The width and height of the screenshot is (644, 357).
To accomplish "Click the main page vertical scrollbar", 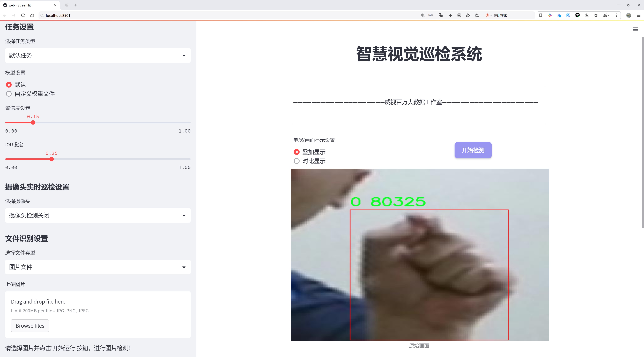I will pos(643,132).
